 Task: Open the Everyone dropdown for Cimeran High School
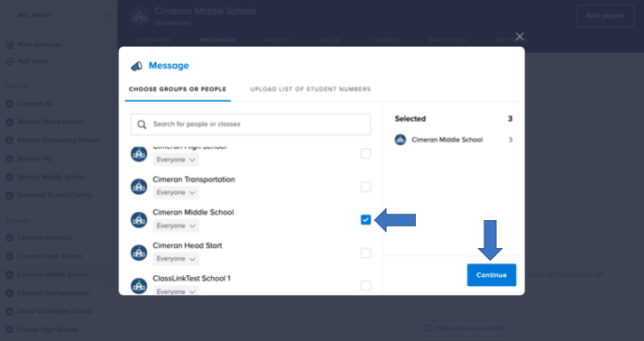[176, 160]
